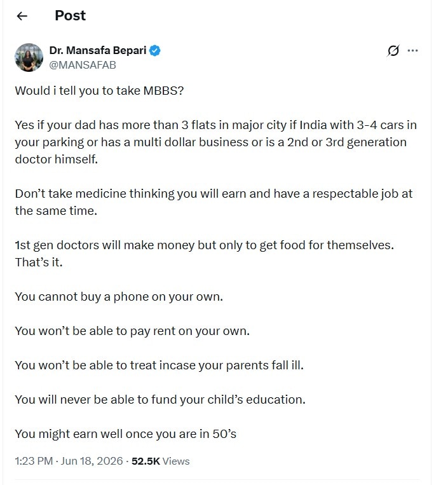Click the "Yes if your dad has more than 3 flats" line

tap(216, 125)
